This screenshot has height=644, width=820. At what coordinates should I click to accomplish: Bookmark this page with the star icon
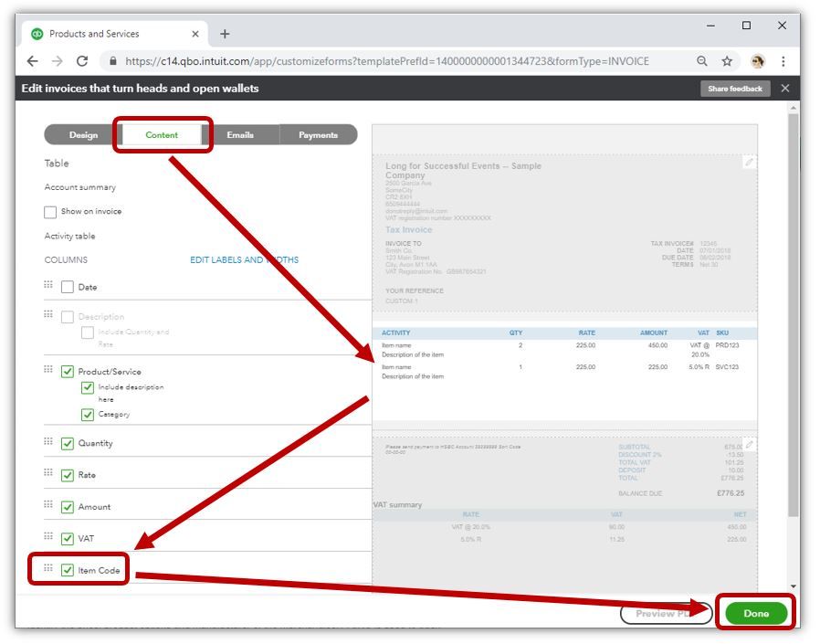pyautogui.click(x=727, y=61)
